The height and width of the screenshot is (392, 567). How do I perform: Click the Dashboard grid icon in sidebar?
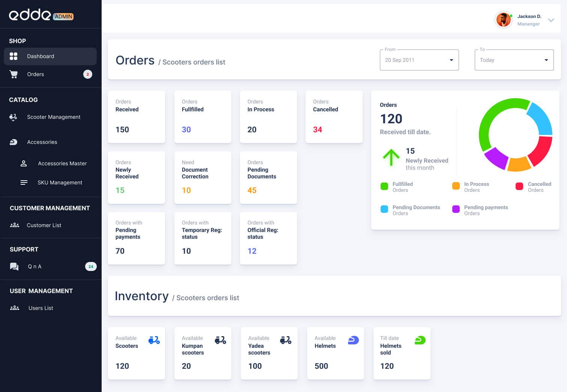(x=13, y=56)
